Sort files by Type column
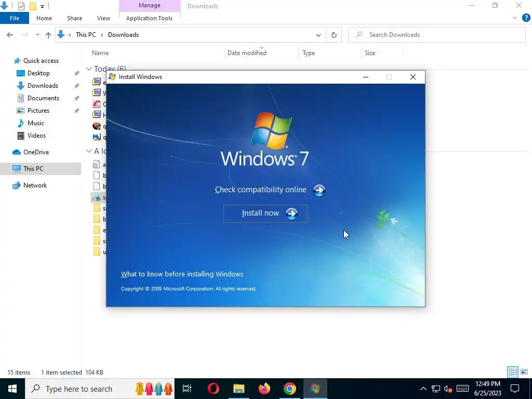The width and height of the screenshot is (532, 399). (309, 53)
